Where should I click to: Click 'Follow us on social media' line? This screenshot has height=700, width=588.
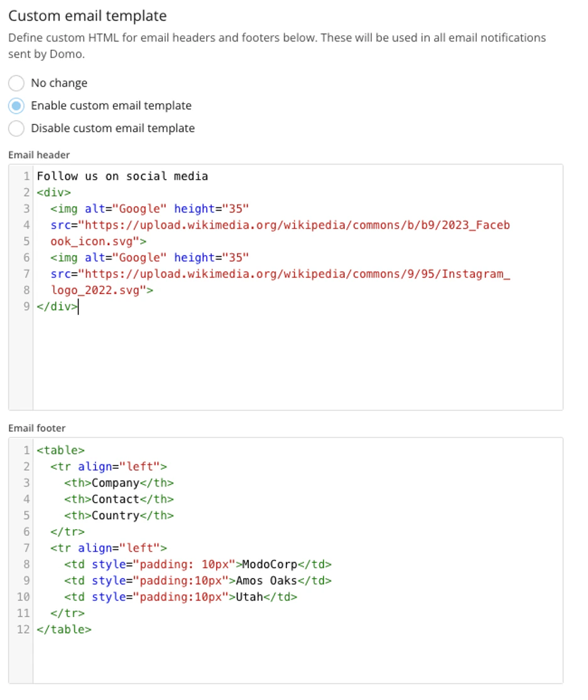click(122, 177)
